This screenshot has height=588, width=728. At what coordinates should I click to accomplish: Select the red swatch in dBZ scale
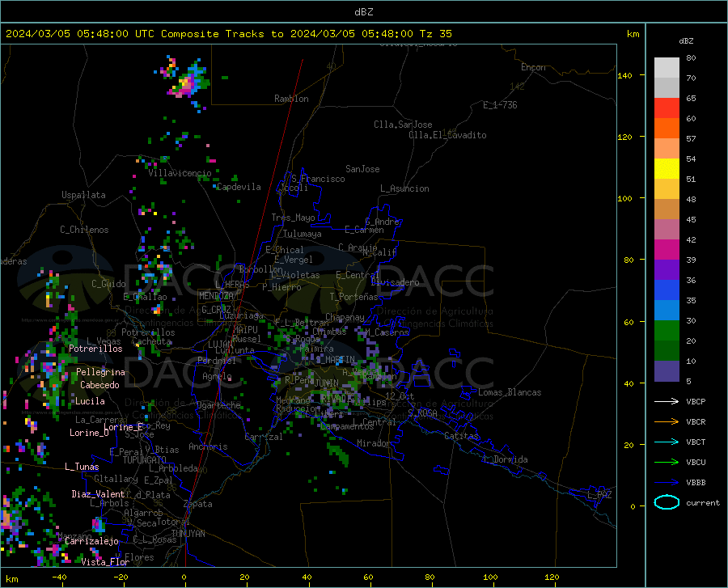667,108
